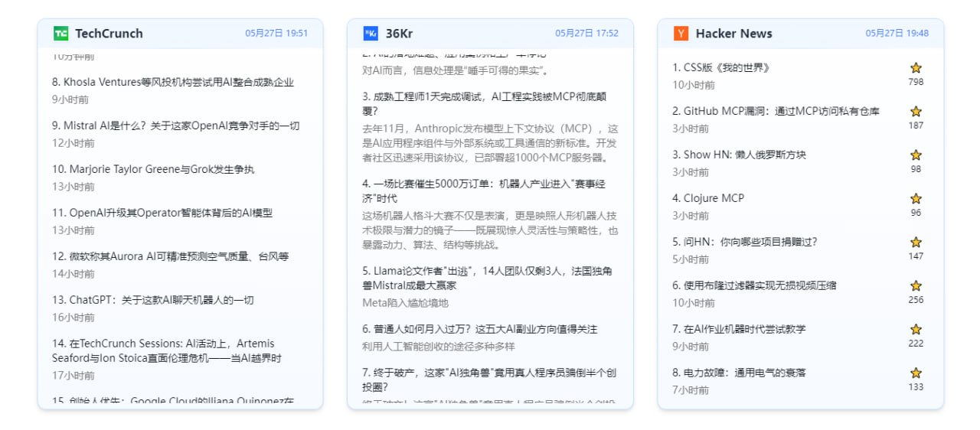This screenshot has width=980, height=430.
Task: Open Show HN: 懒人俄罗斯方块 story
Action: point(739,155)
